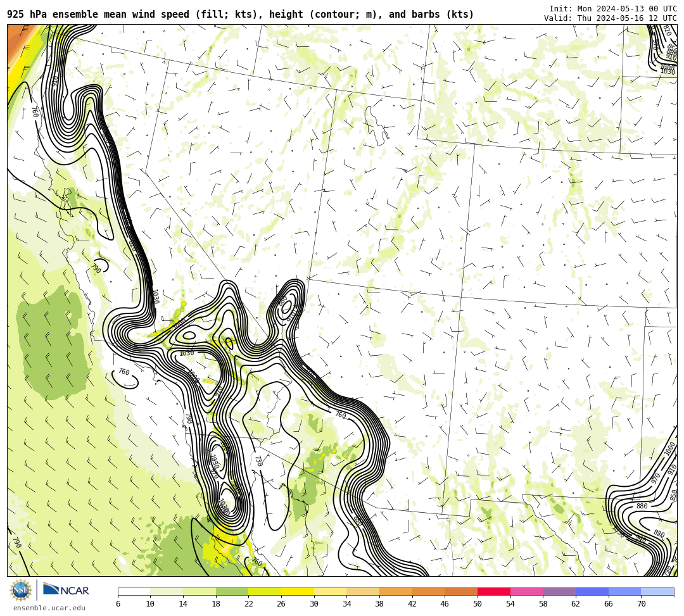Pick the blue 62–66 kts colorbar segment
This screenshot has height=616, width=684.
click(x=592, y=591)
